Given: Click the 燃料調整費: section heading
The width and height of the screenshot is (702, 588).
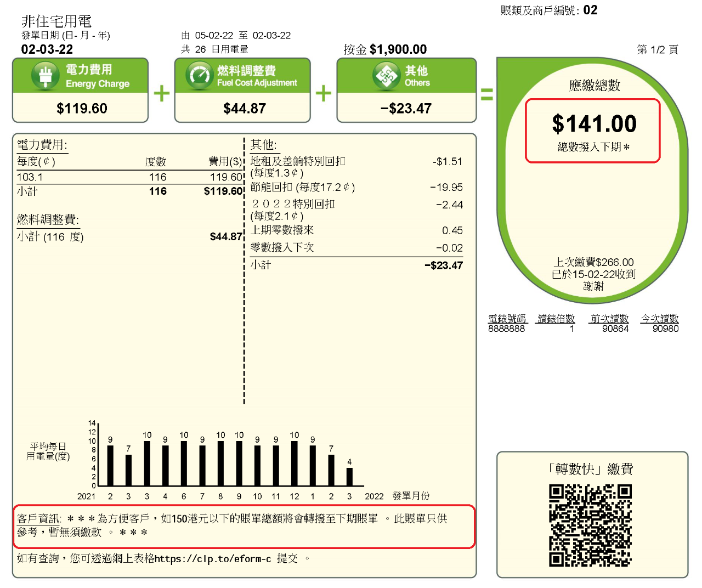Looking at the screenshot, I should pyautogui.click(x=48, y=220).
